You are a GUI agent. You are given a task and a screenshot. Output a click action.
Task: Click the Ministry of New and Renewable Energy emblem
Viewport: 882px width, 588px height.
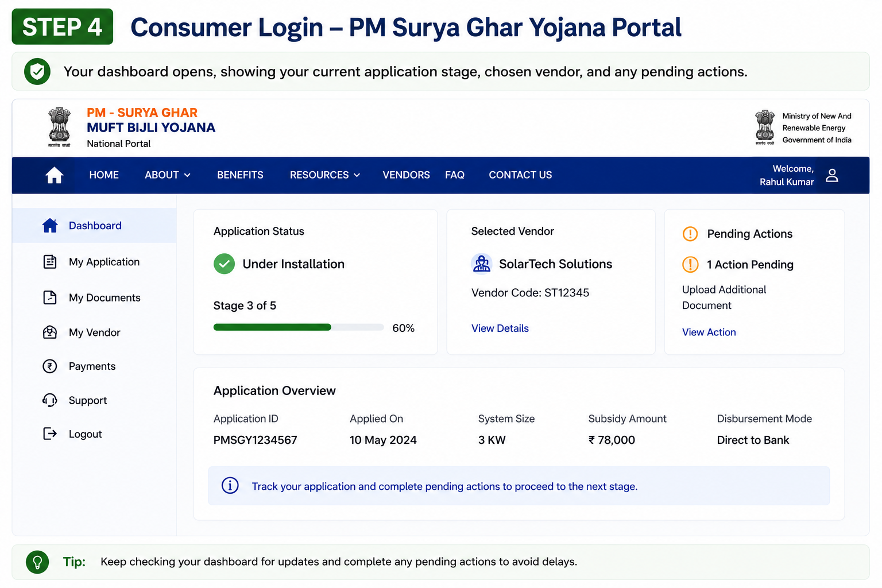(x=765, y=127)
